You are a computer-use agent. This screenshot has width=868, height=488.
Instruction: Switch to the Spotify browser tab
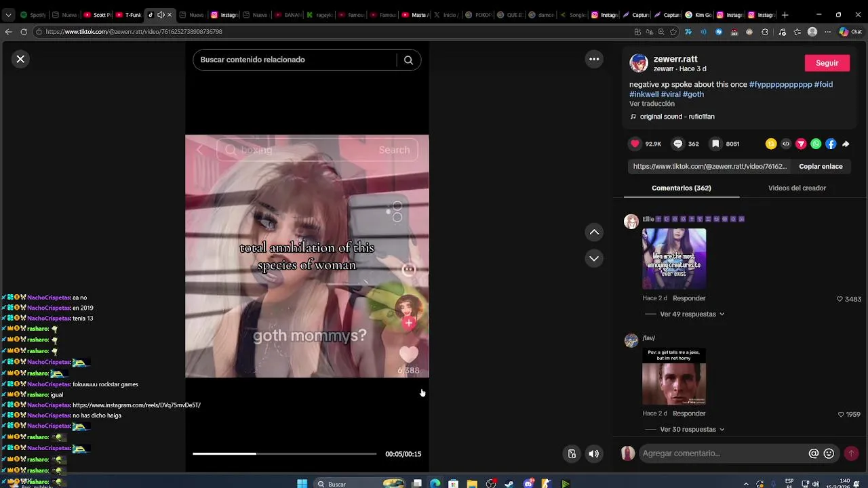(x=33, y=15)
